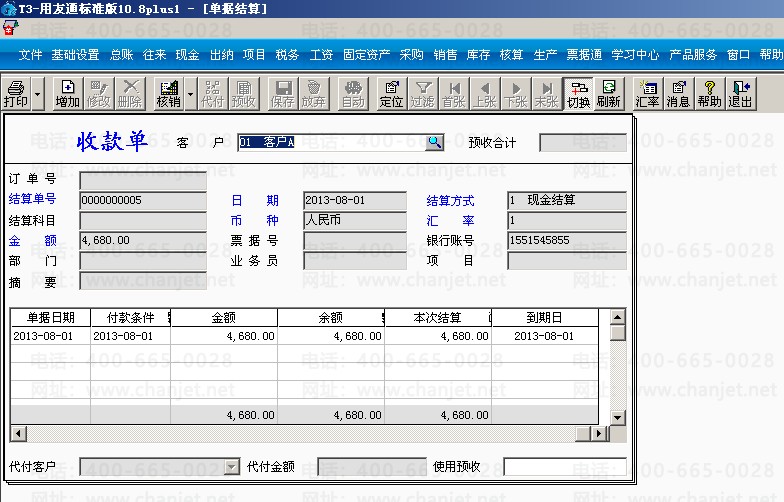Open the 采购 menu
Screen dimensions: 784x502
pyautogui.click(x=412, y=54)
